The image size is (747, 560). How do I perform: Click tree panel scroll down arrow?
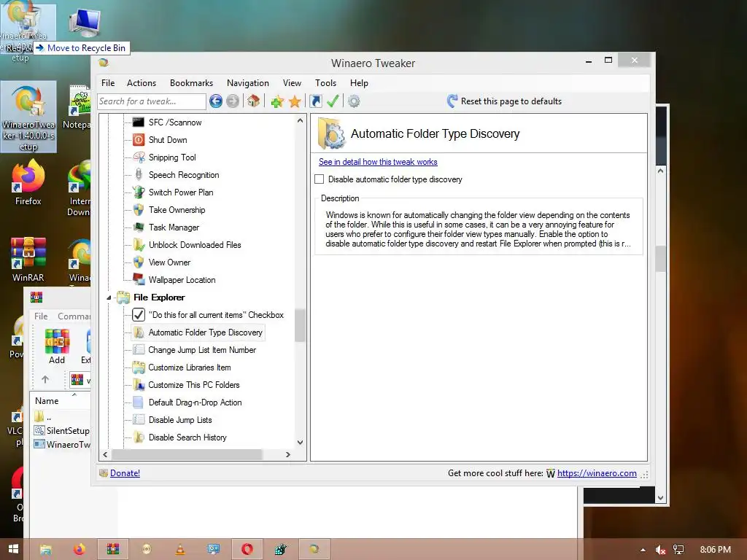tap(300, 443)
